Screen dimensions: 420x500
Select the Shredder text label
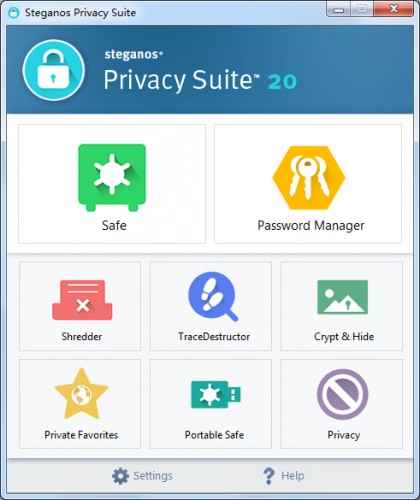pyautogui.click(x=82, y=336)
